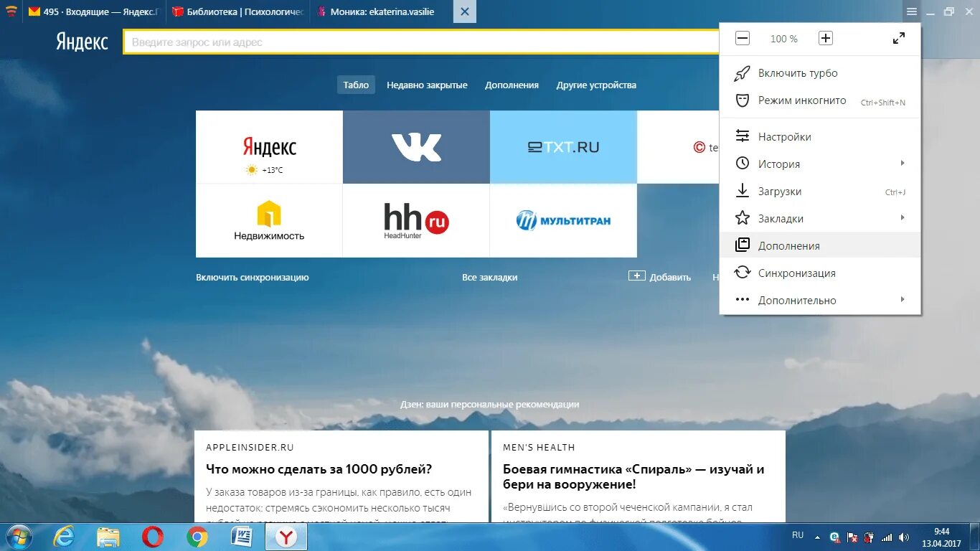Open the HeadHunter hh.ru tile
Viewport: 980px width, 551px height.
click(x=416, y=220)
